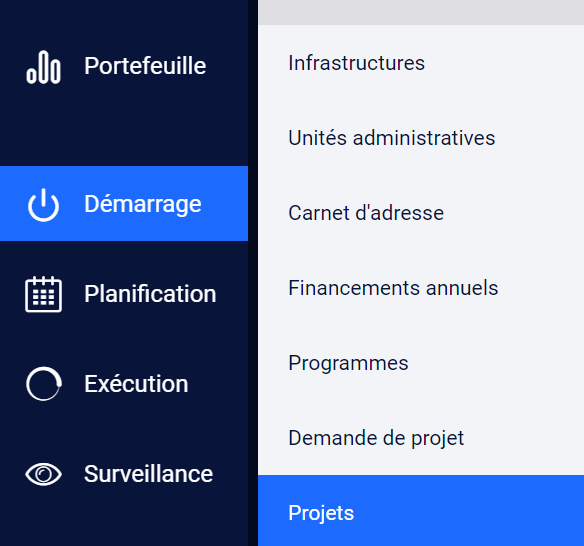
Task: Go to the Planification text label
Action: tap(150, 294)
